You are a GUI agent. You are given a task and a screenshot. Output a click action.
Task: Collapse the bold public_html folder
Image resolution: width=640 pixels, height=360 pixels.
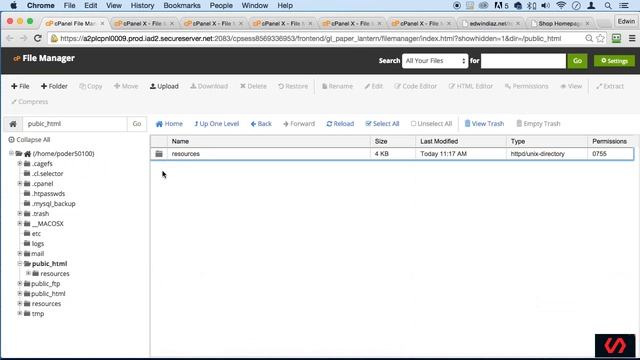[x=20, y=264]
